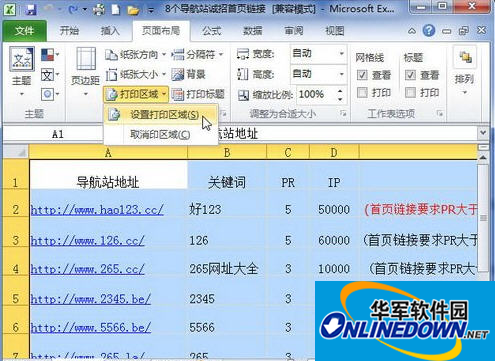The height and width of the screenshot is (361, 495).
Task: Select column A header
Action: (108, 152)
